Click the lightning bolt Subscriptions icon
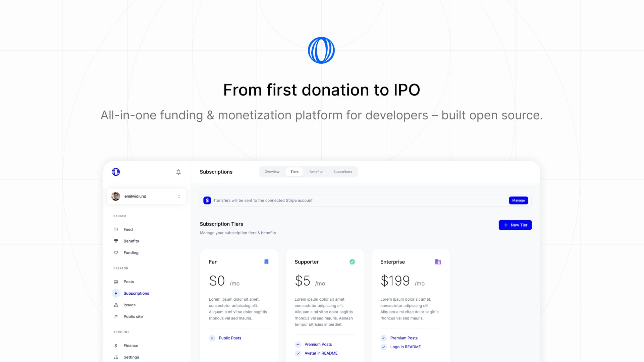The width and height of the screenshot is (644, 362). pos(116,293)
